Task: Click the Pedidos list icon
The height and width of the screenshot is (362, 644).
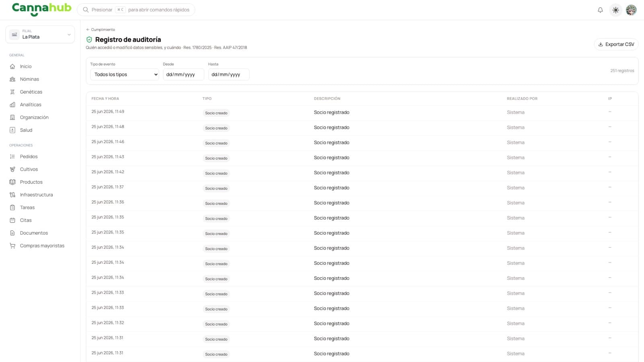Action: pos(12,156)
